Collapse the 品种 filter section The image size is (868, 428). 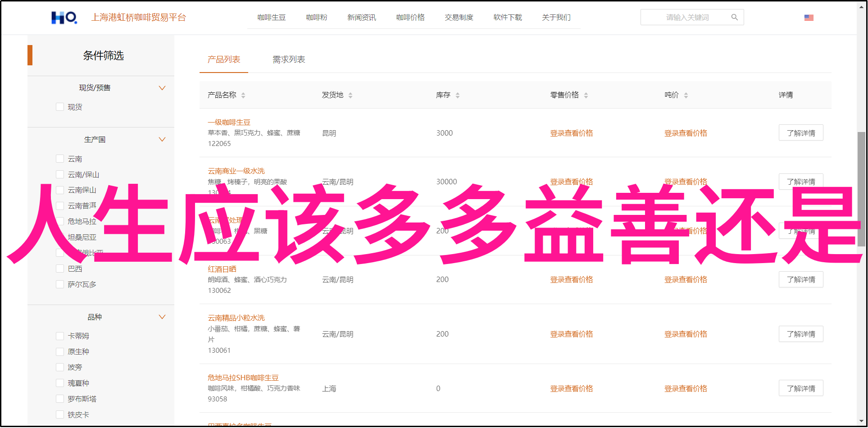(x=162, y=317)
